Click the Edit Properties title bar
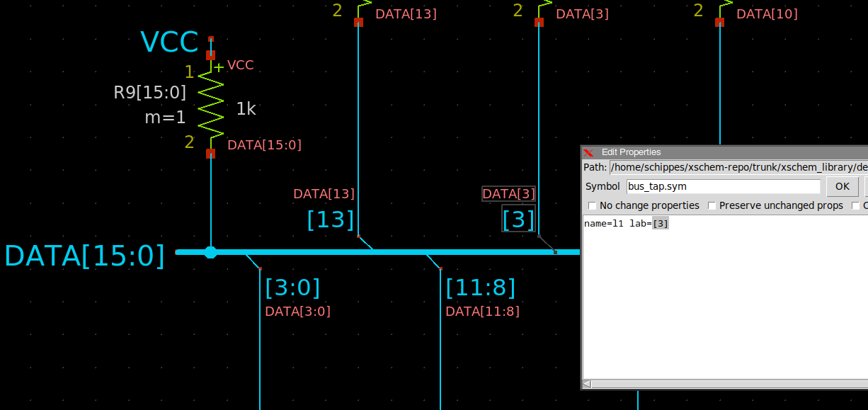Image resolution: width=868 pixels, height=410 pixels. 708,152
